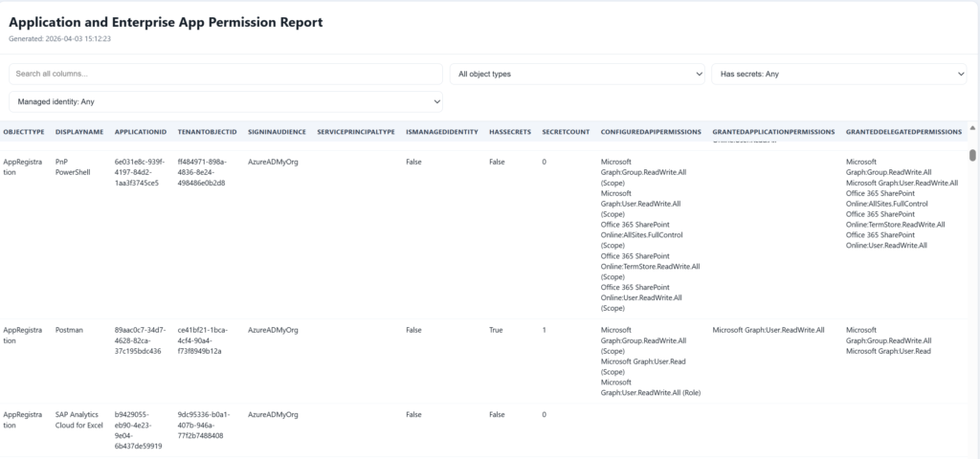
Task: Click the table's vertical scrollbar thumb
Action: [x=972, y=156]
